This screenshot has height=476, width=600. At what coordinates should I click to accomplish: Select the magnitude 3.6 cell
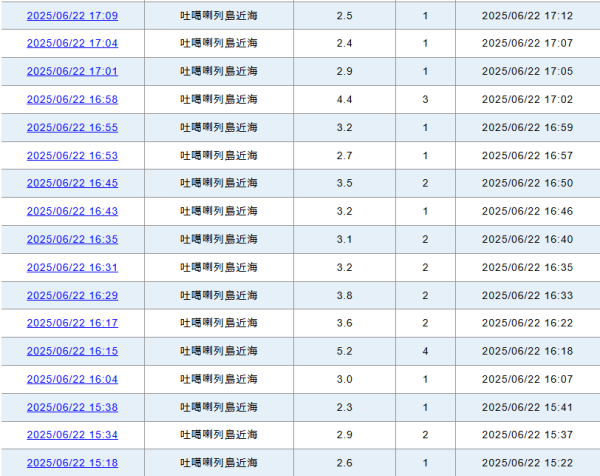344,323
